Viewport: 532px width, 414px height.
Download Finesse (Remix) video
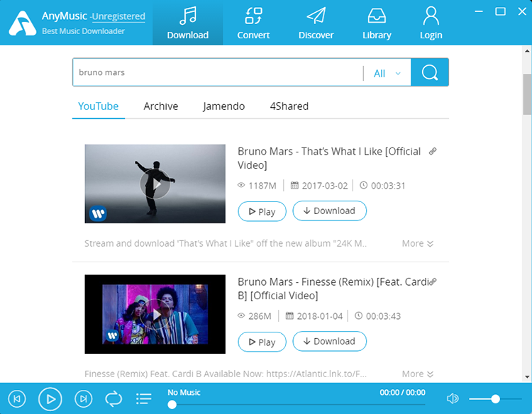coord(329,342)
